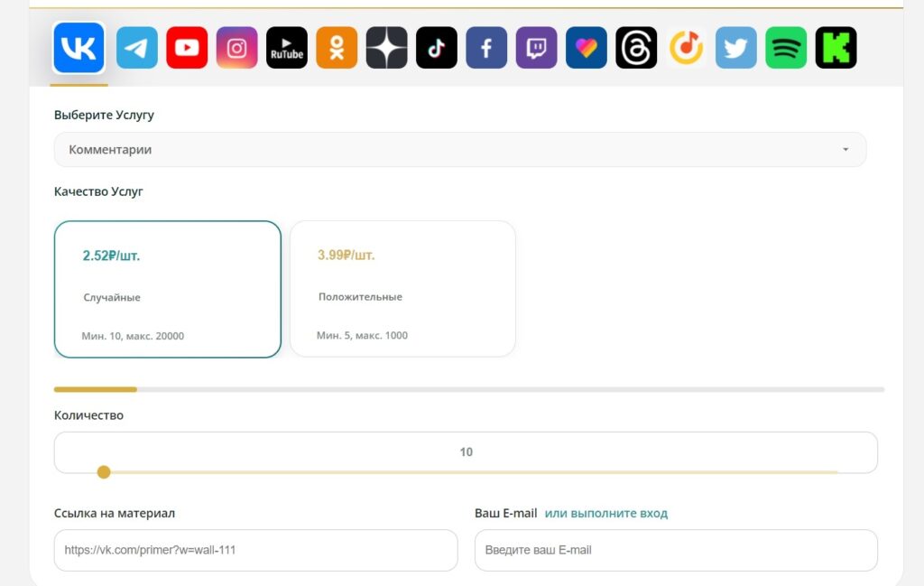This screenshot has width=924, height=586.
Task: Select the Kick green K icon
Action: click(x=836, y=48)
